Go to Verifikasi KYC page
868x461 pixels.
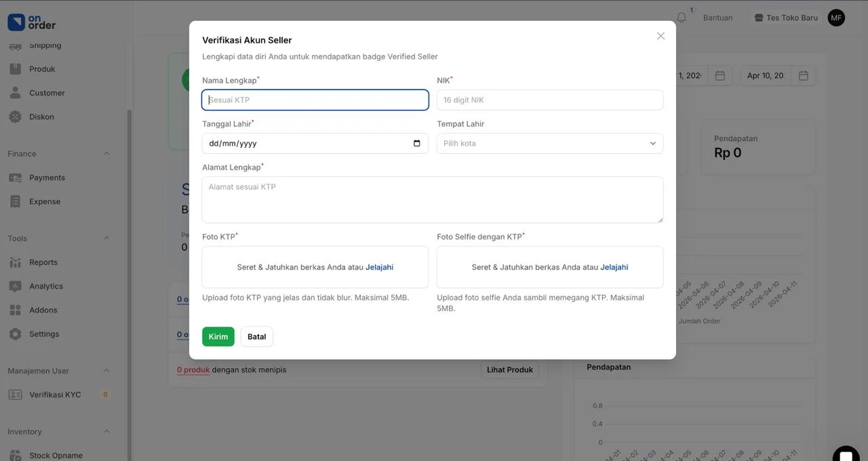pyautogui.click(x=55, y=395)
